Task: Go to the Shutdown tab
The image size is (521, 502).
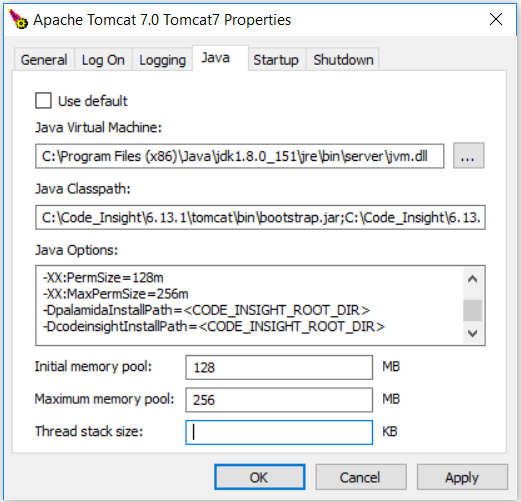Action: click(343, 60)
